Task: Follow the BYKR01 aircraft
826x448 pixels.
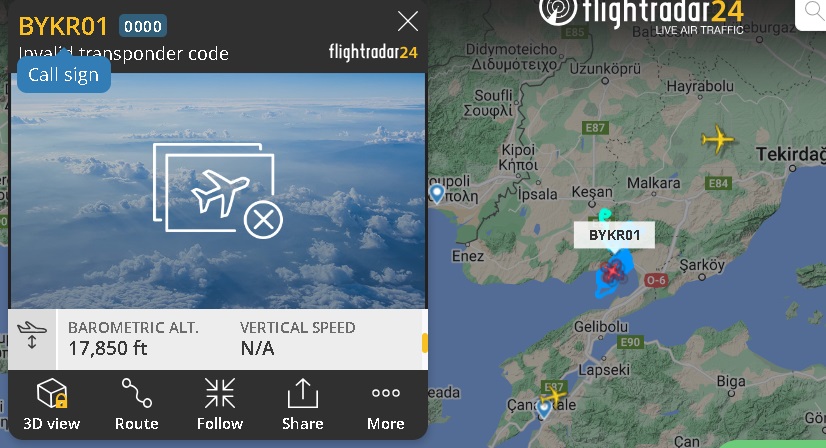Action: tap(220, 404)
